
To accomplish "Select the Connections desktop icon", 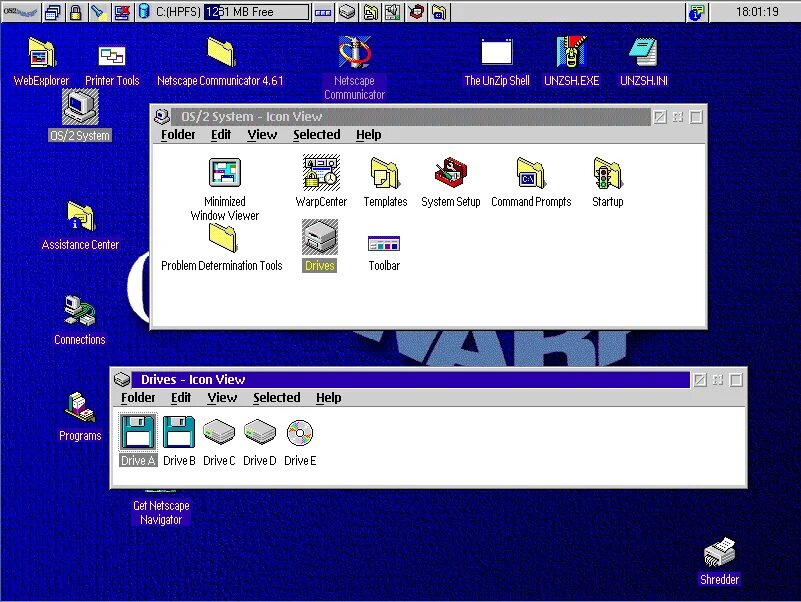I will pos(80,320).
